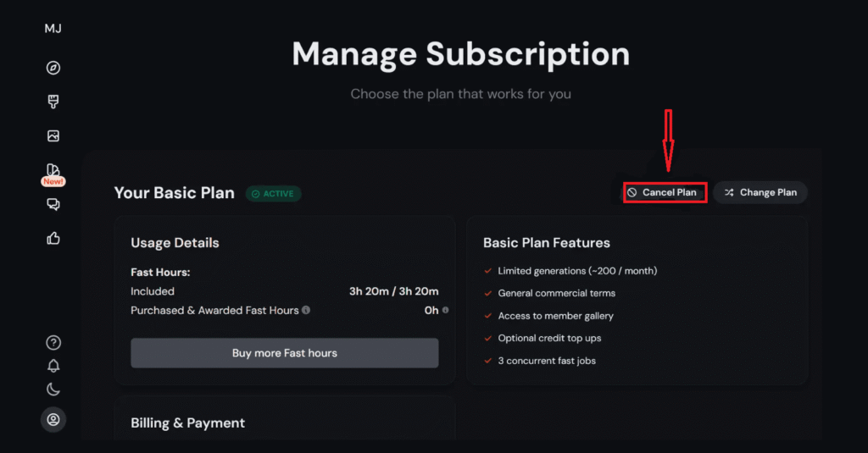Open the image gallery icon in sidebar
The width and height of the screenshot is (868, 453).
coord(53,135)
